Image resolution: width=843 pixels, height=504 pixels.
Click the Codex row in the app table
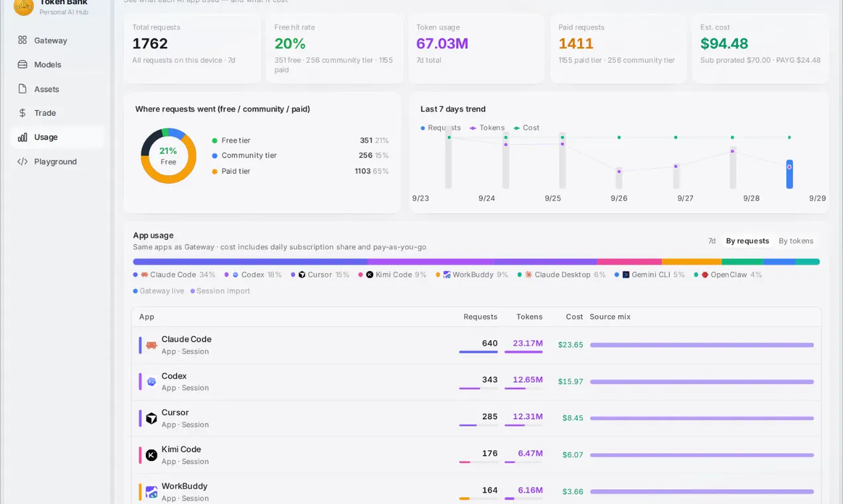click(477, 382)
